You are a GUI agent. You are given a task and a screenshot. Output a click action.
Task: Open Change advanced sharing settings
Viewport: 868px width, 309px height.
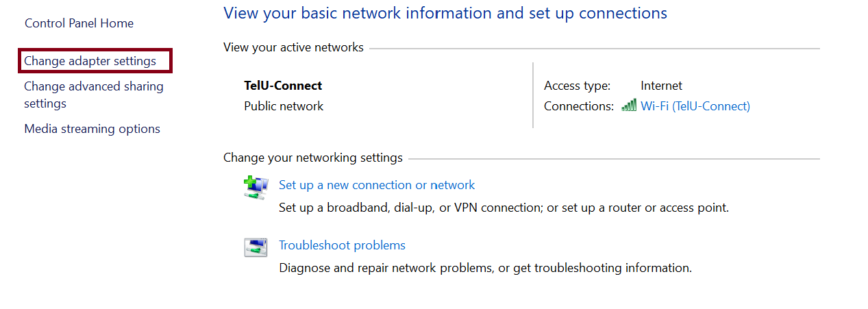(93, 95)
